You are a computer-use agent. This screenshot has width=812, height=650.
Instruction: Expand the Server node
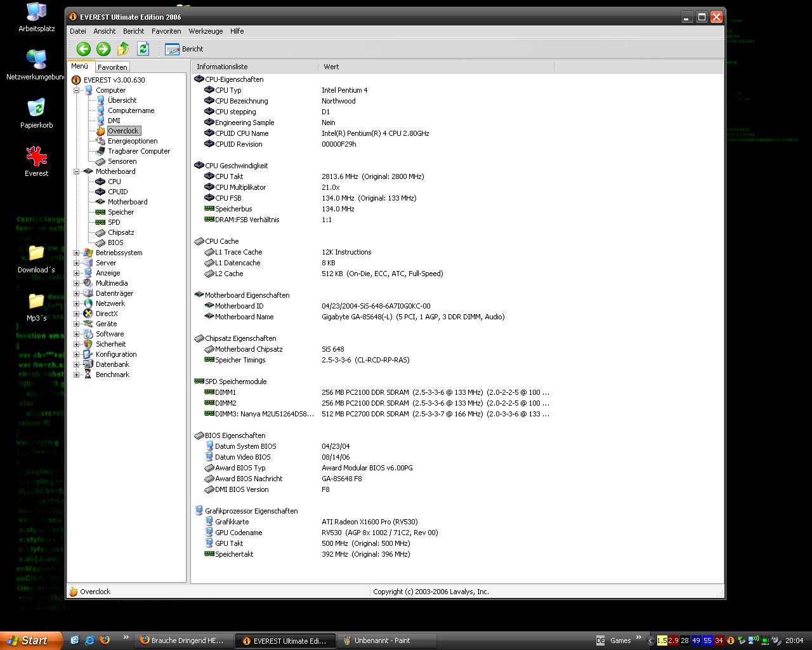click(77, 263)
